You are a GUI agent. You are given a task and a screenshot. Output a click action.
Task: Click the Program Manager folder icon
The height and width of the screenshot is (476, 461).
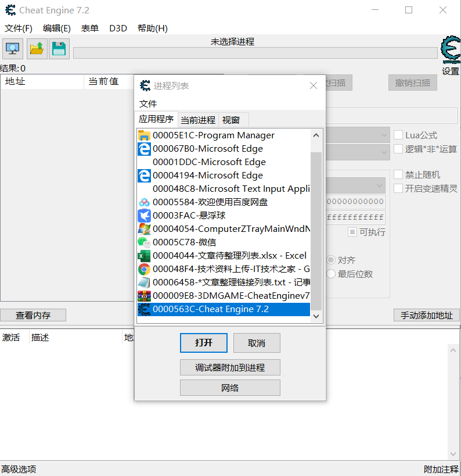144,135
